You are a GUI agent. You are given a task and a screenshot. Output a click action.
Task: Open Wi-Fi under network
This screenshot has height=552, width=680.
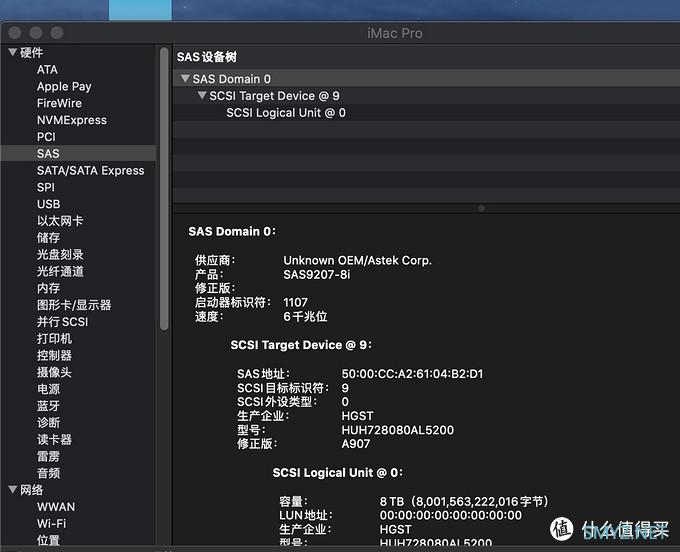point(52,524)
